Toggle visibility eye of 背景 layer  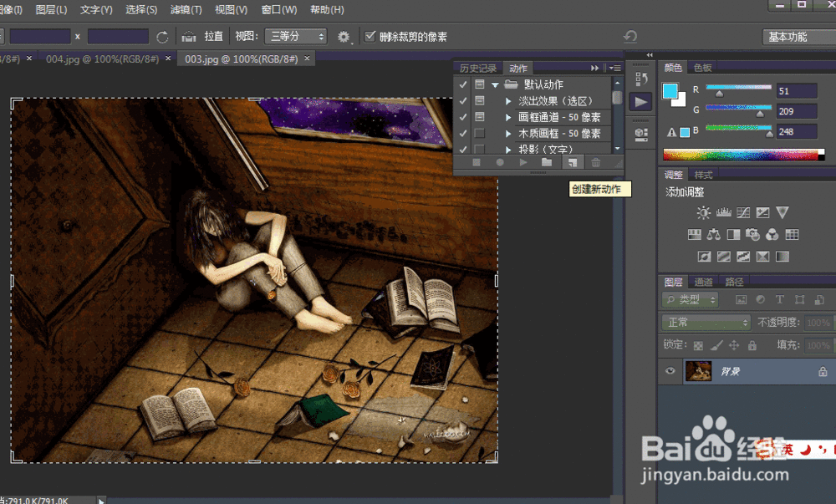(x=670, y=371)
